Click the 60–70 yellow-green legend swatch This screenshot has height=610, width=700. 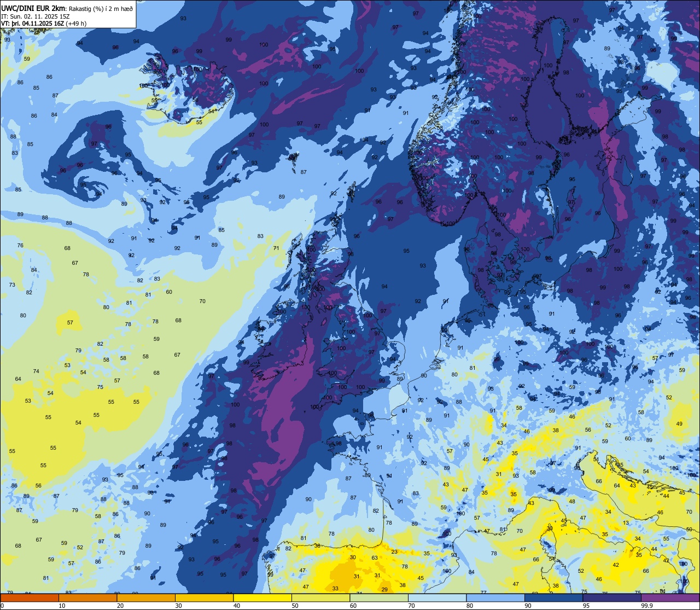pos(379,598)
